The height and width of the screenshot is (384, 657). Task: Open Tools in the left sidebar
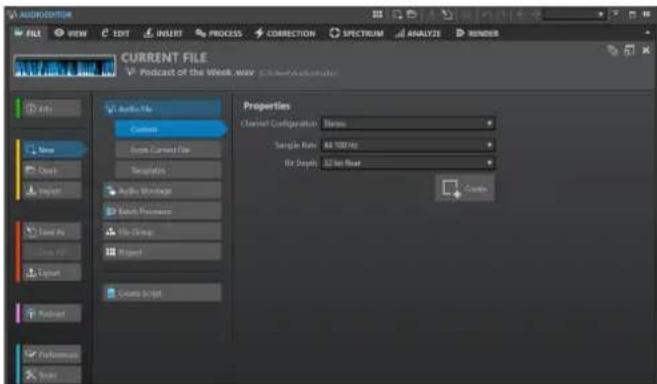point(52,375)
